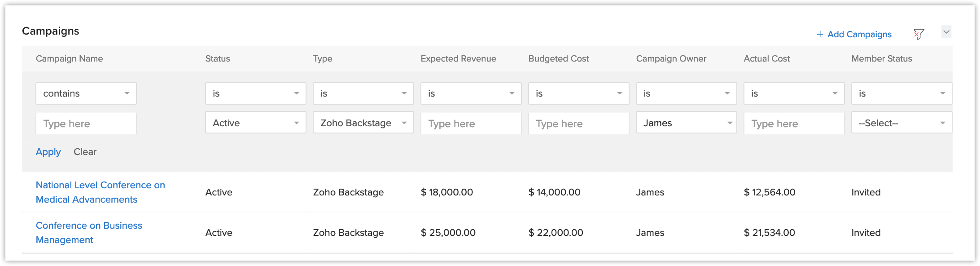Click the Budgeted Cost filter input

click(579, 124)
